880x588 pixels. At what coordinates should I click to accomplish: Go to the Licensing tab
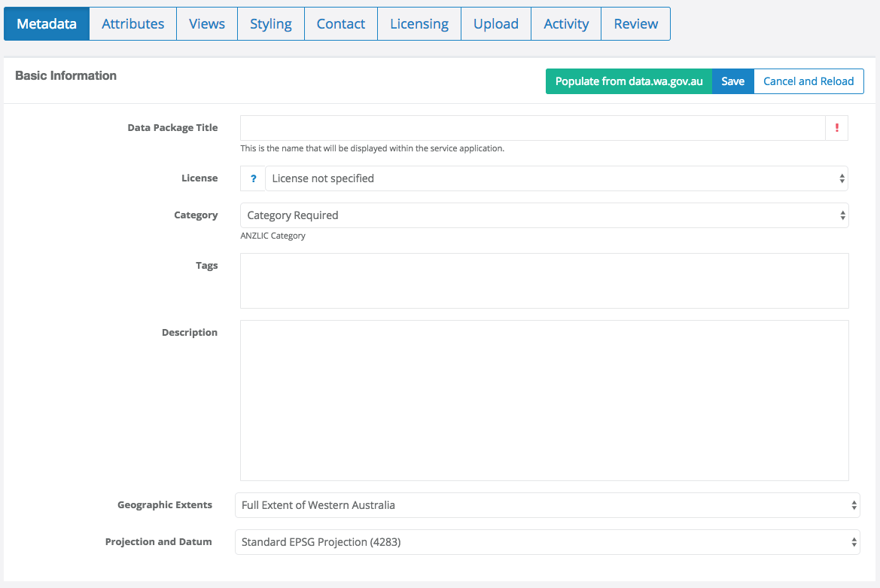coord(419,23)
